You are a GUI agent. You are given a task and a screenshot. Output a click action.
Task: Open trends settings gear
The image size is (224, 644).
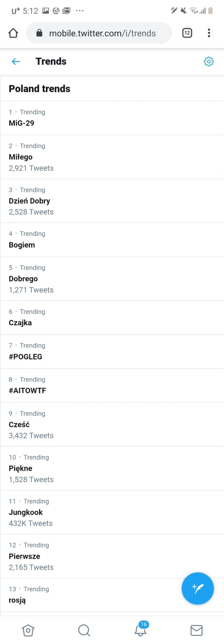tap(209, 61)
